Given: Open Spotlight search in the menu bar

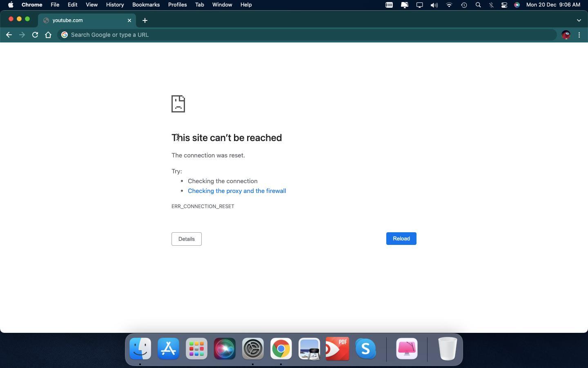Looking at the screenshot, I should pos(478,5).
